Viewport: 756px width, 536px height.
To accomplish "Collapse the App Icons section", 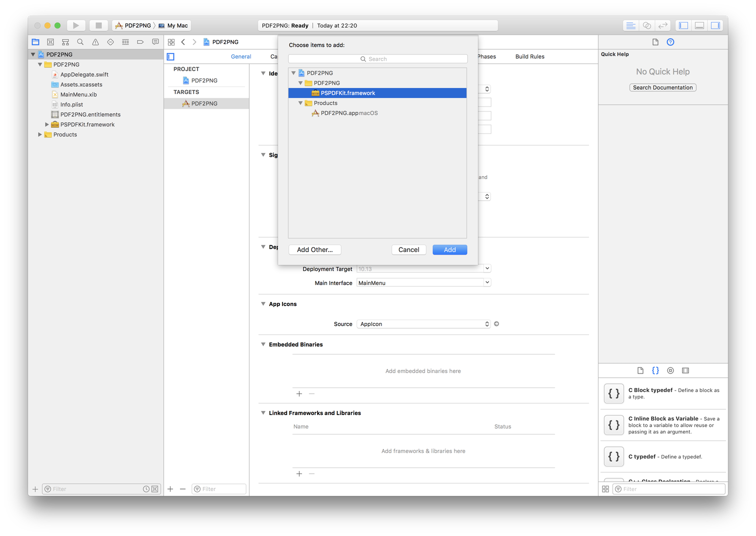I will 263,303.
